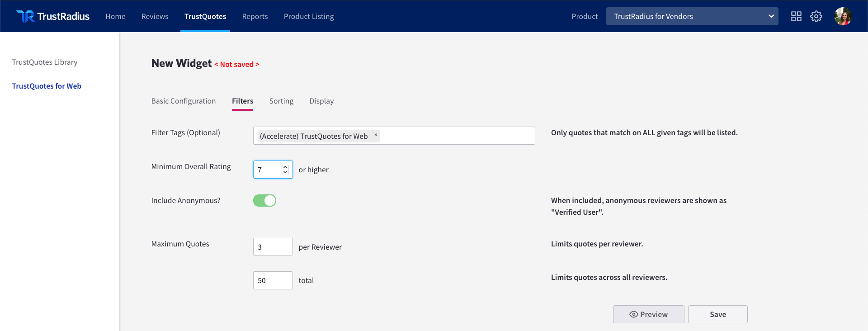868x331 pixels.
Task: Switch to the Basic Configuration tab
Action: [x=184, y=101]
